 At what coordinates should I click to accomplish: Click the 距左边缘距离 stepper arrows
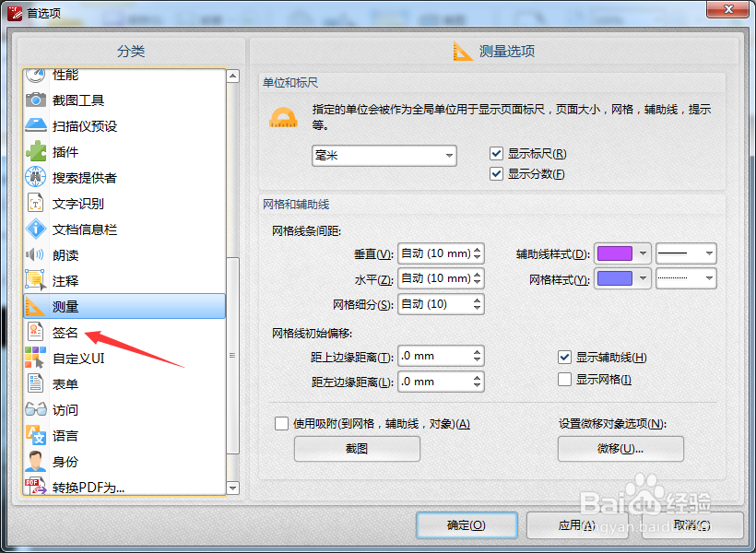tap(478, 382)
